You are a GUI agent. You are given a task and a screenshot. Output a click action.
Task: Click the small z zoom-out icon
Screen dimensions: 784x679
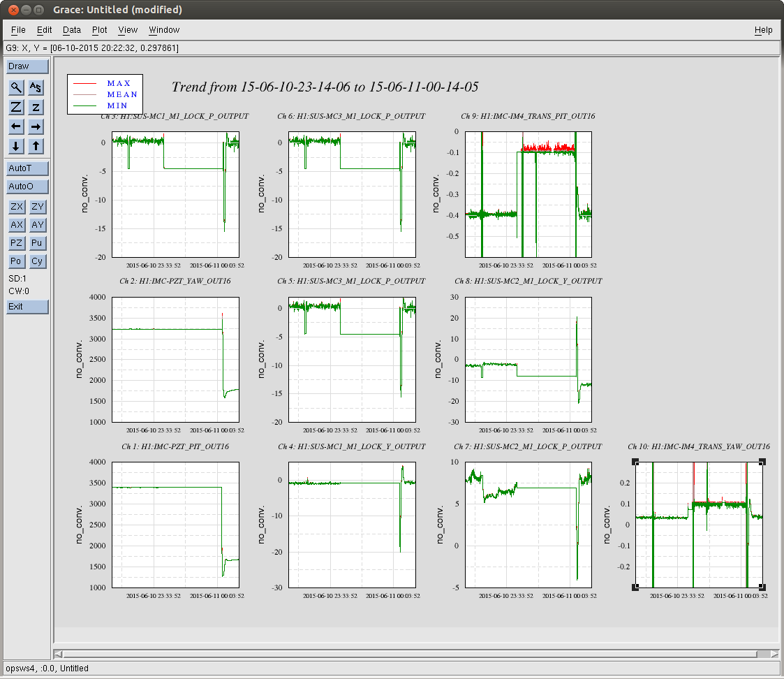(36, 107)
